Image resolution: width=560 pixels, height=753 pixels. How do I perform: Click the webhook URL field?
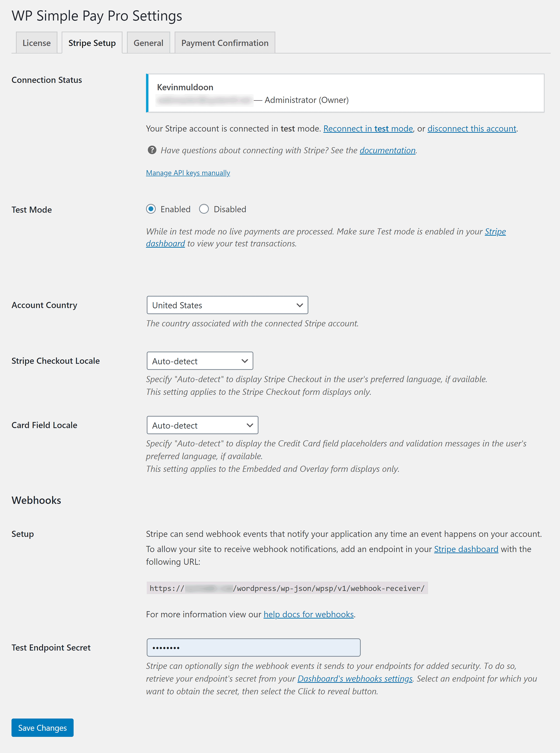pos(287,588)
